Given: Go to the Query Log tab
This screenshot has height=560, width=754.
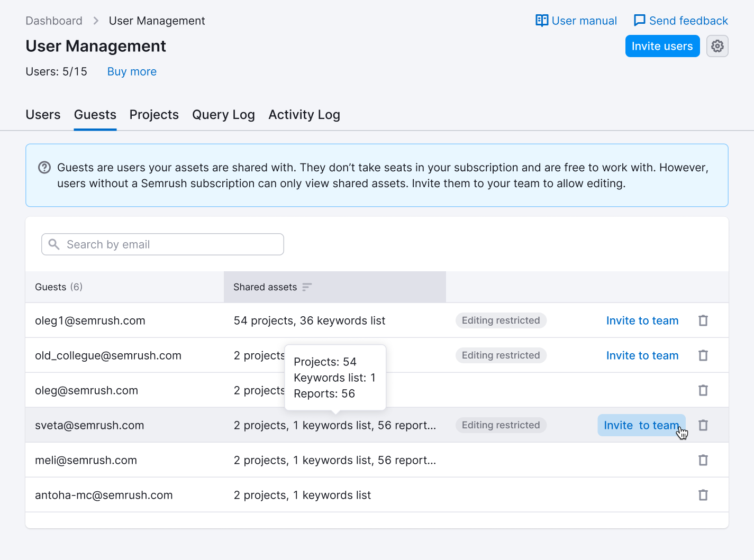Looking at the screenshot, I should [x=223, y=115].
